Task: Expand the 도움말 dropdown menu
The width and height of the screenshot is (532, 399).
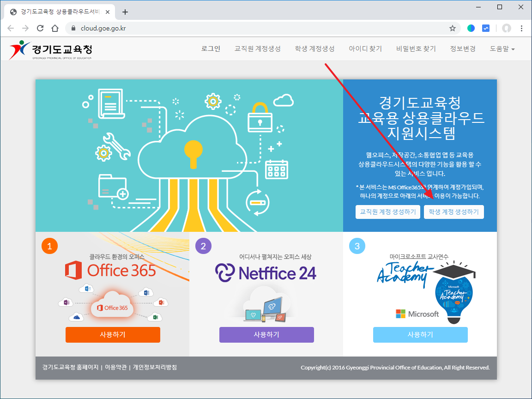Action: click(x=502, y=49)
